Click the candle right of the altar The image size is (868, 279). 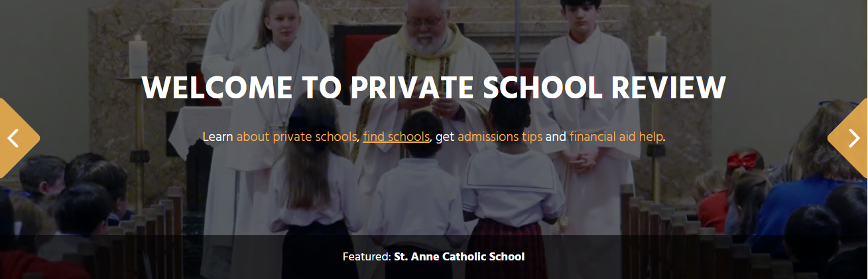[x=656, y=53]
